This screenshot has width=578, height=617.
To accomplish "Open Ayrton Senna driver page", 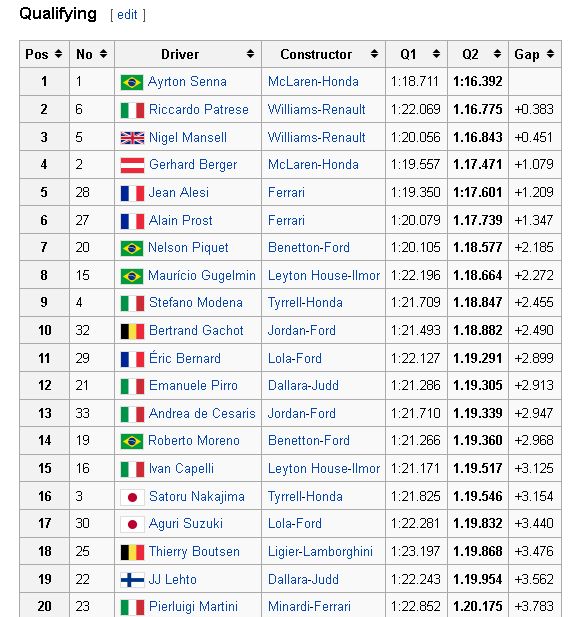I will pyautogui.click(x=187, y=81).
